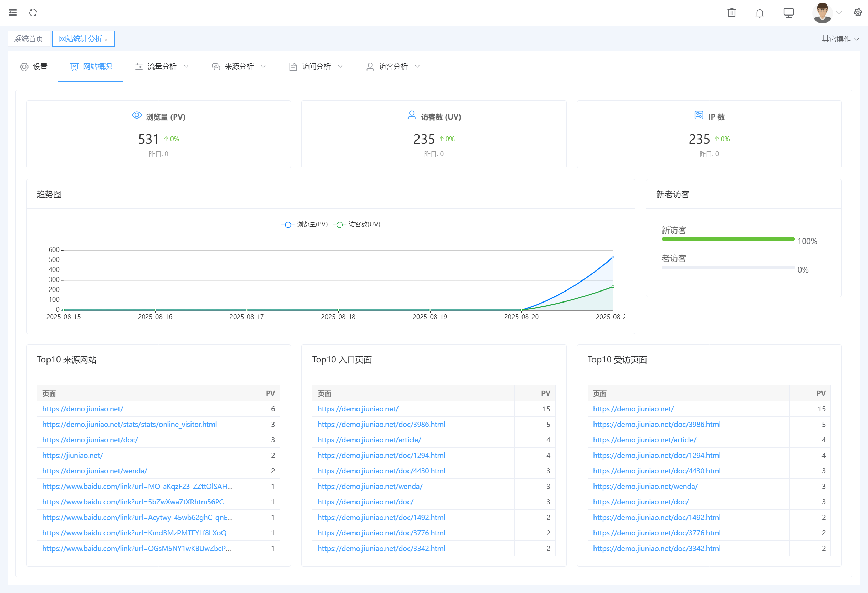The image size is (868, 593).
Task: Click the sidebar collapse menu icon
Action: [x=13, y=12]
